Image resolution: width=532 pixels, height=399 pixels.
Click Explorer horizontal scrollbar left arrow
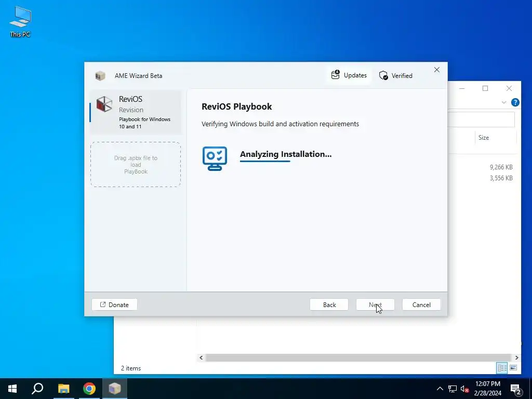[x=201, y=357]
